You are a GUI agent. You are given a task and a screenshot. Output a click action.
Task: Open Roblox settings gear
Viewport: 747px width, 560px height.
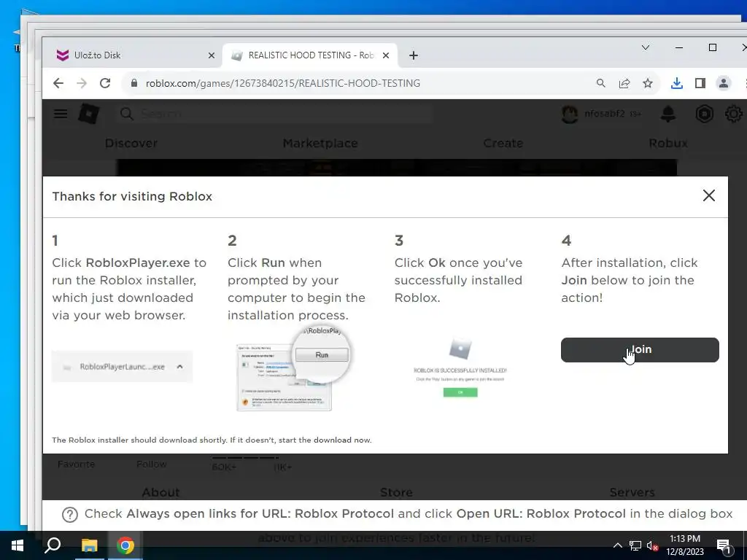[x=734, y=114]
